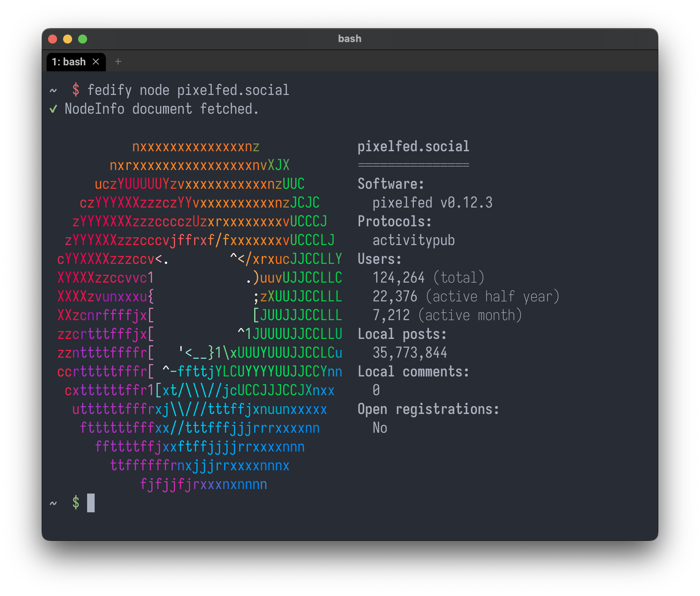The image size is (700, 596).
Task: Click '7,212 (active month)' value
Action: (x=447, y=316)
